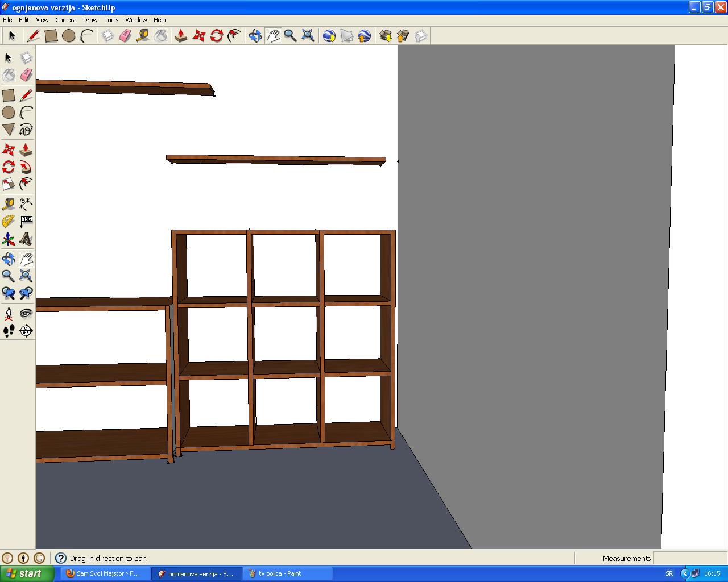The width and height of the screenshot is (728, 582).
Task: Click the third round status bar icon
Action: point(39,558)
